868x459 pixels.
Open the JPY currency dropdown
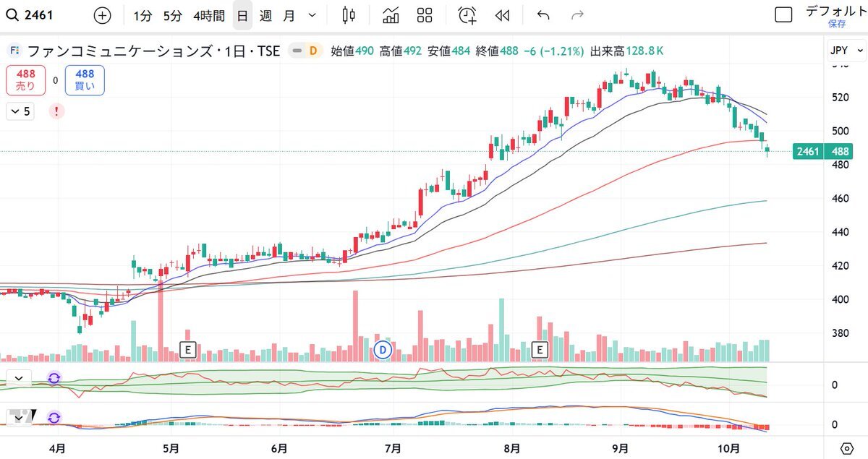point(846,51)
